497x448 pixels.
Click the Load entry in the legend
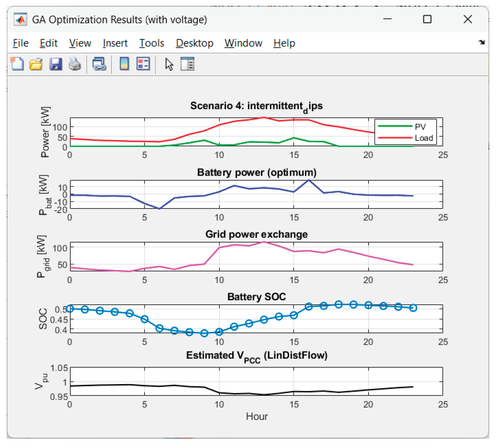point(424,138)
